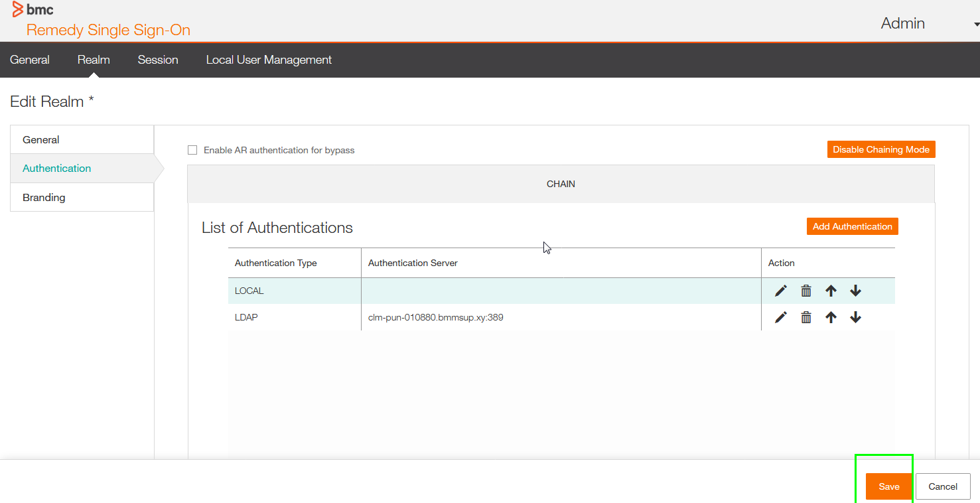Screen dimensions: 980x503
Task: Save the realm changes
Action: point(889,486)
